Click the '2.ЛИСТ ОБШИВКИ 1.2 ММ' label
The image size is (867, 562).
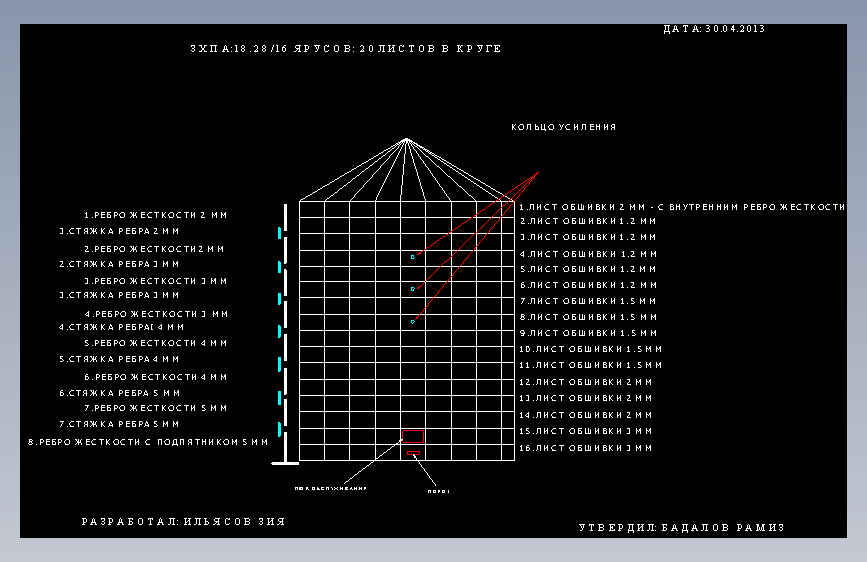click(588, 221)
